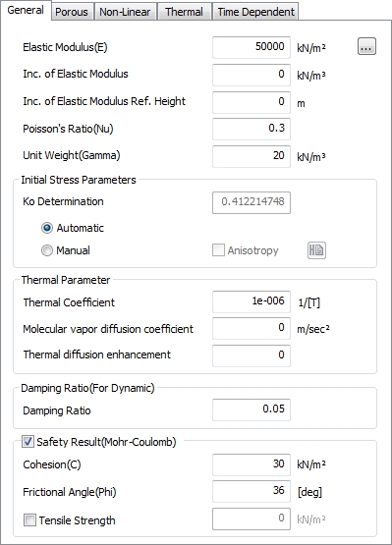Image resolution: width=392 pixels, height=545 pixels.
Task: Click the Cohesion(C) value field
Action: click(252, 464)
